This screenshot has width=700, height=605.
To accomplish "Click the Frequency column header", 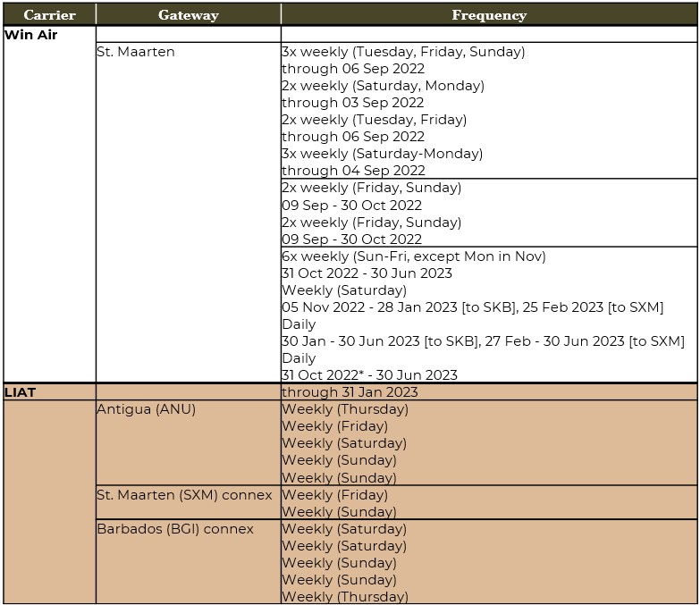I will (x=488, y=15).
